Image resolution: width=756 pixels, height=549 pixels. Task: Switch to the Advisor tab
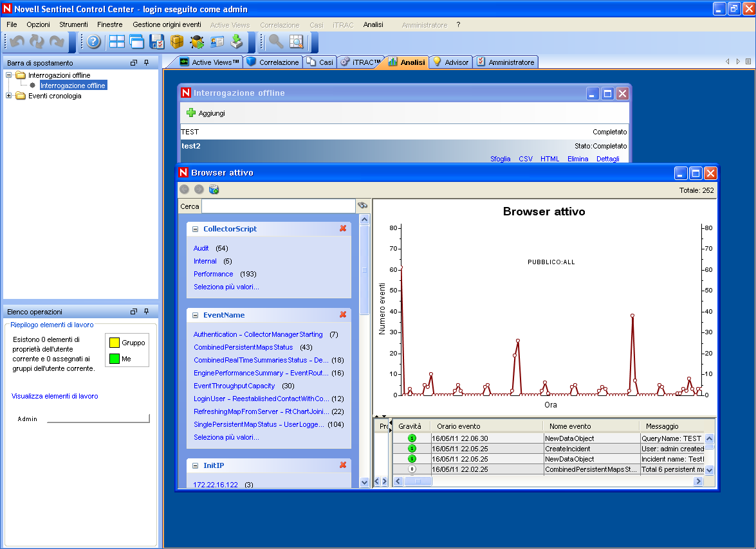point(451,62)
